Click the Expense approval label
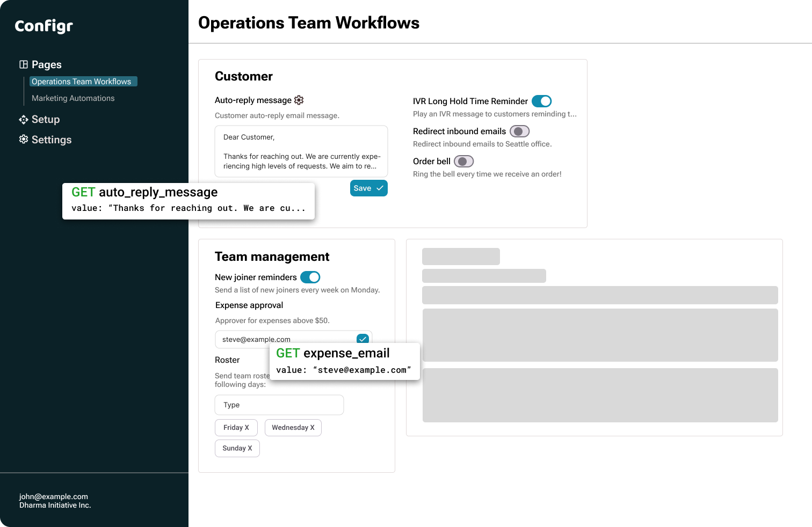Viewport: 812px width, 527px height. coord(249,305)
